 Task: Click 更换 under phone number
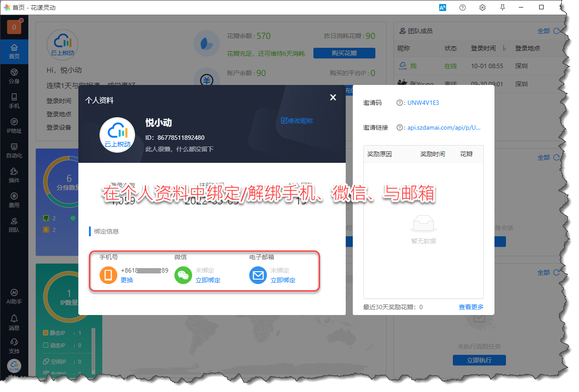[127, 280]
